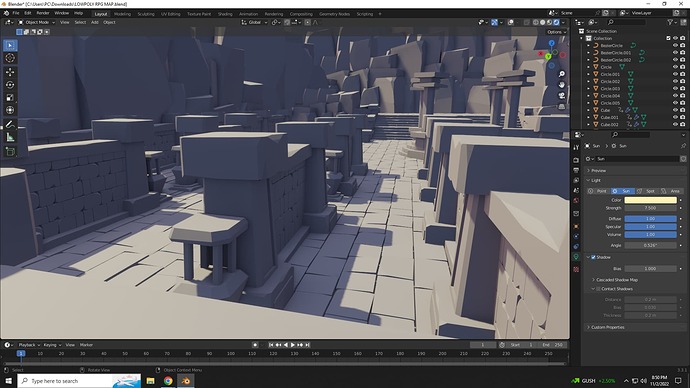Viewport: 690px width, 388px height.
Task: Select the Transform tool
Action: (x=10, y=110)
